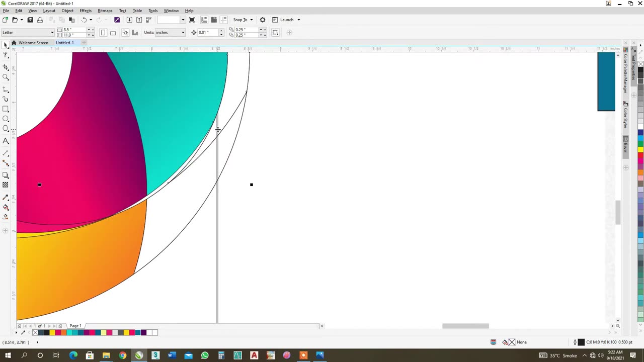The height and width of the screenshot is (362, 644).
Task: Open WhatsApp from the taskbar
Action: 205,355
